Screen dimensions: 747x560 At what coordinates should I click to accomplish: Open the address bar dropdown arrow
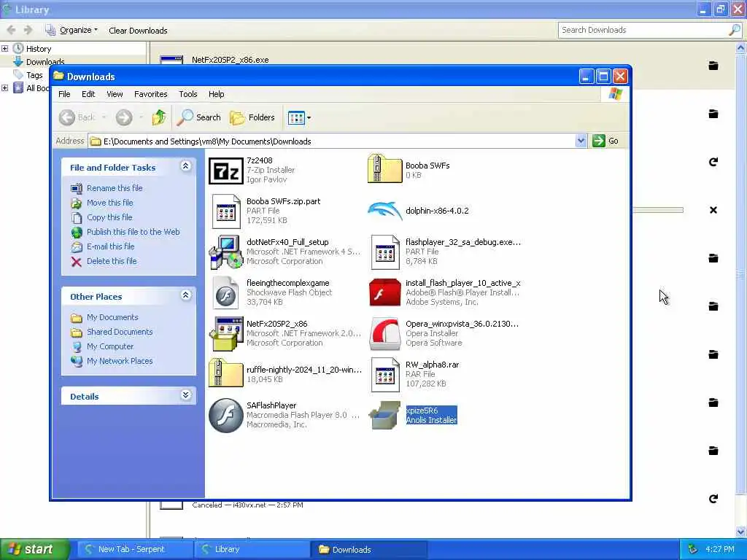(x=581, y=141)
